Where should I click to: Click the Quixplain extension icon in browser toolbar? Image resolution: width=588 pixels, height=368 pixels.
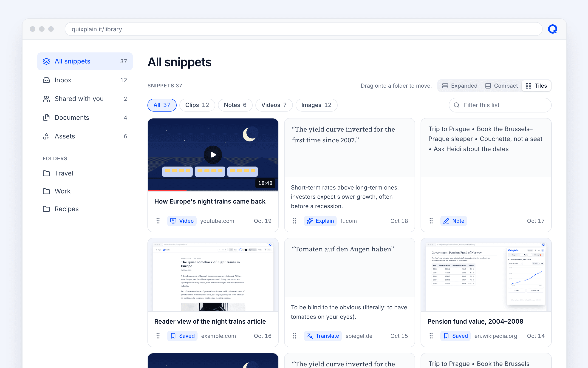tap(552, 29)
